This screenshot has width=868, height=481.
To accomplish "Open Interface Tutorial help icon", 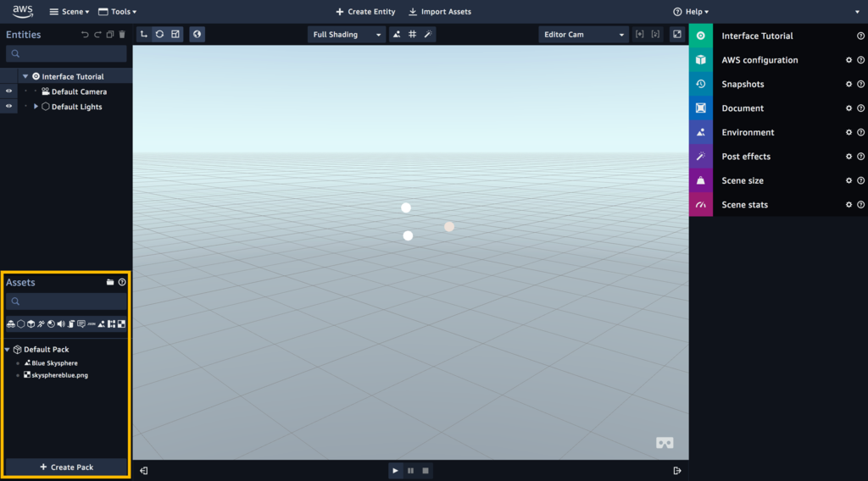I will 861,36.
